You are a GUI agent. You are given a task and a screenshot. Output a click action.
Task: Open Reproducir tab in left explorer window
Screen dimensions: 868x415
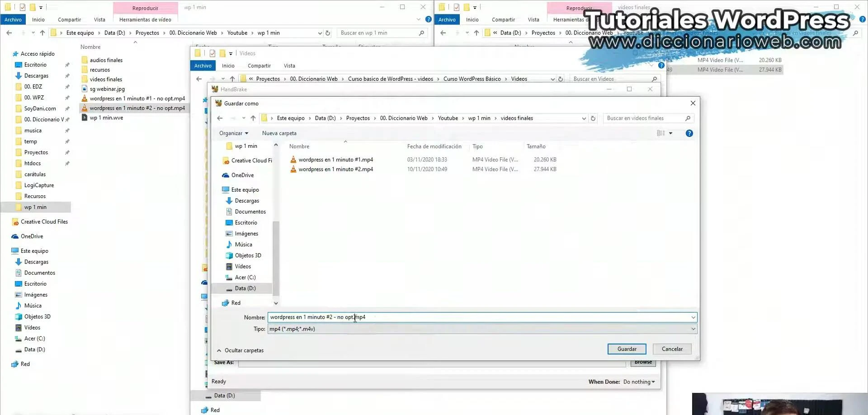pos(145,8)
